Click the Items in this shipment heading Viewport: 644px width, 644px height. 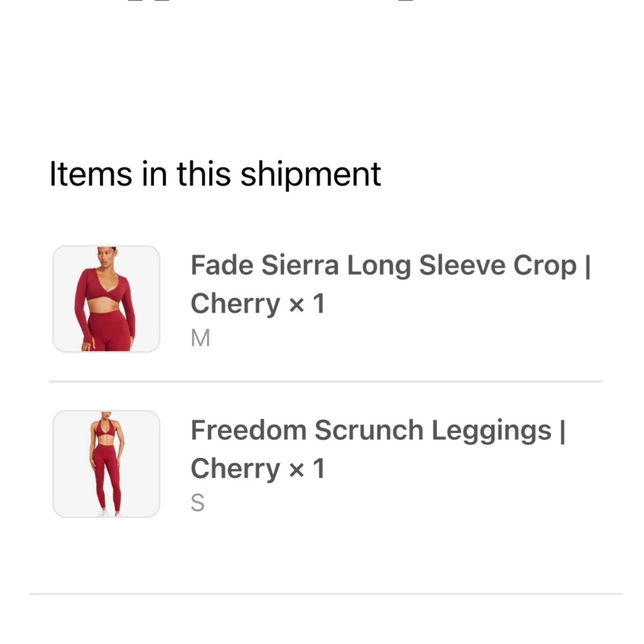pyautogui.click(x=216, y=173)
